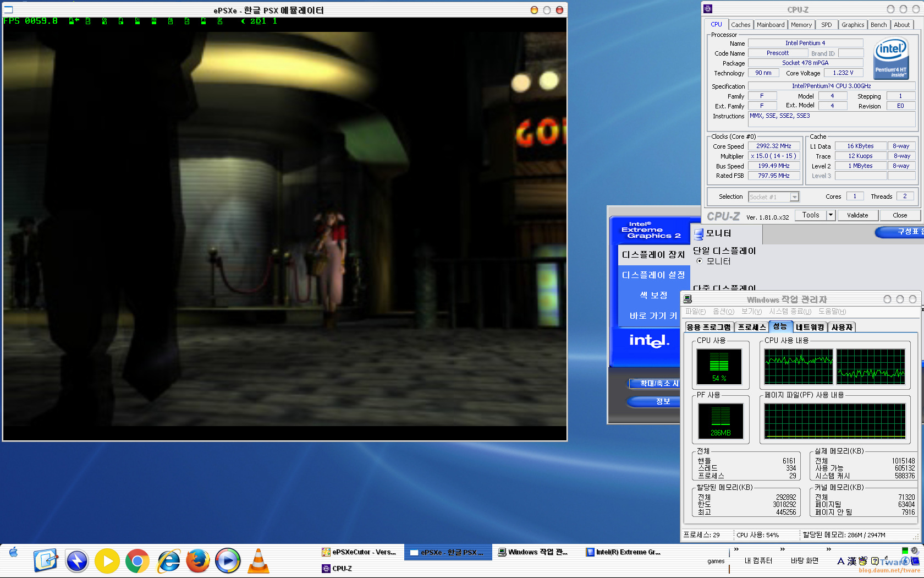The image size is (924, 578).
Task: Open the 사용자 tab in Task Manager
Action: pyautogui.click(x=842, y=327)
